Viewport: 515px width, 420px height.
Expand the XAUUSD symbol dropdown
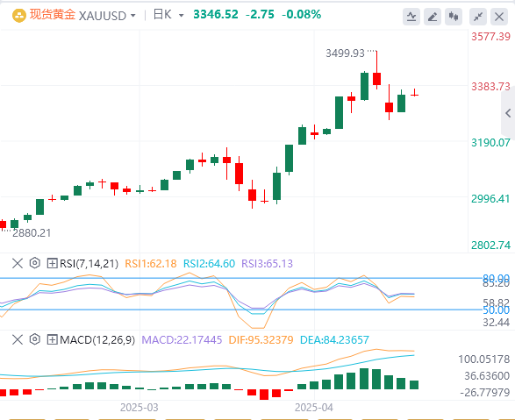point(133,16)
